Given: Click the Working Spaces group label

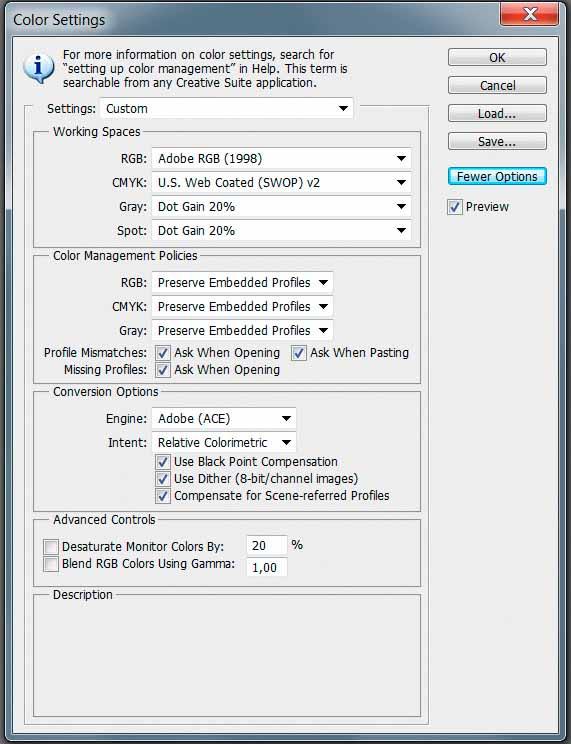Looking at the screenshot, I should pyautogui.click(x=97, y=131).
